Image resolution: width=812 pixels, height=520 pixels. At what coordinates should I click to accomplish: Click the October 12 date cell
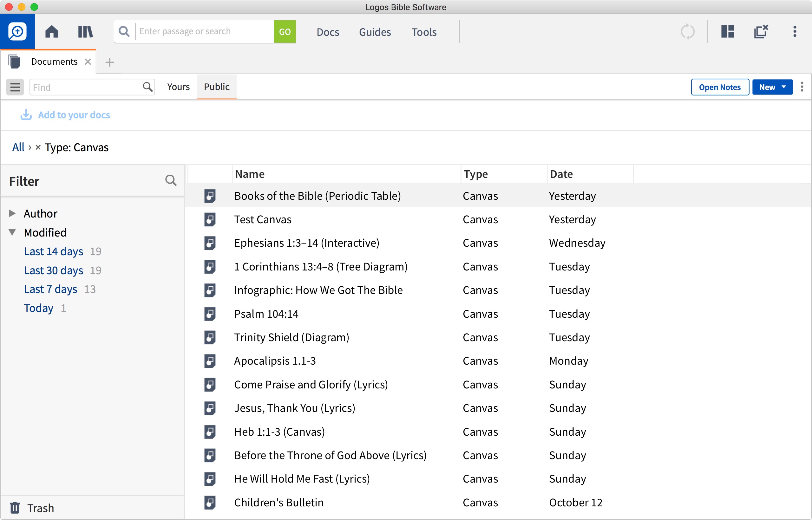pyautogui.click(x=576, y=503)
